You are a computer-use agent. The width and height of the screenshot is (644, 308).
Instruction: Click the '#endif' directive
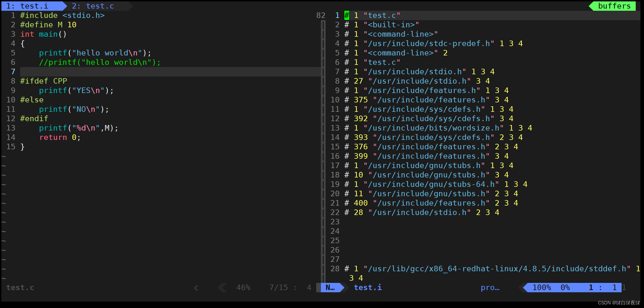click(x=34, y=118)
